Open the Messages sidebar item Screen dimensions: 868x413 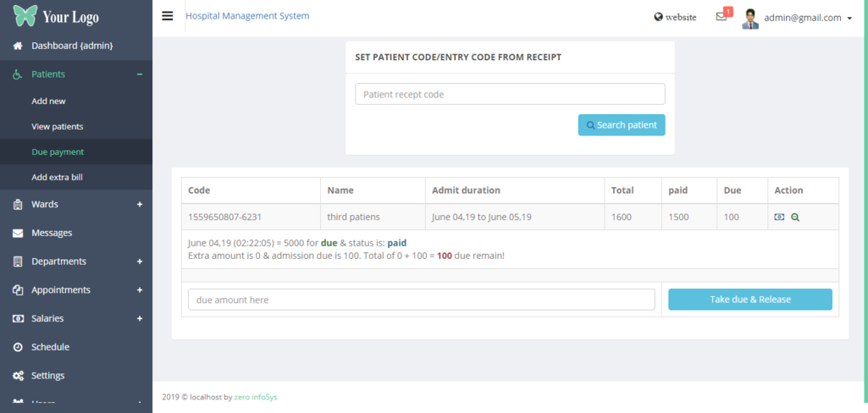point(52,233)
